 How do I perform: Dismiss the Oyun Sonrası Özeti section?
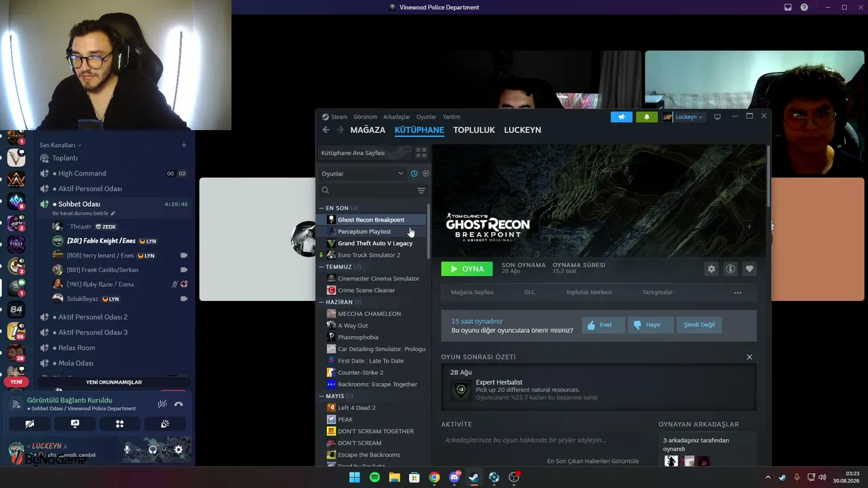click(x=749, y=357)
